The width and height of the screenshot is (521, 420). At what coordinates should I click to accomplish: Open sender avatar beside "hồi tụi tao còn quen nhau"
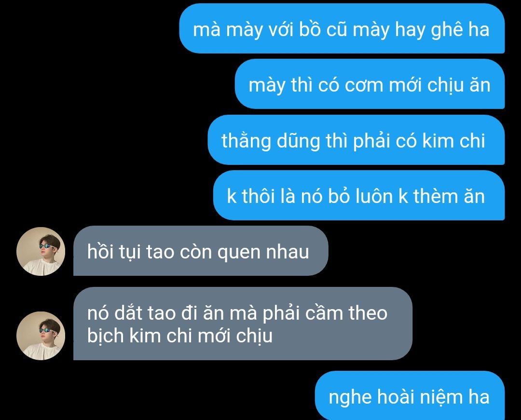(x=41, y=251)
